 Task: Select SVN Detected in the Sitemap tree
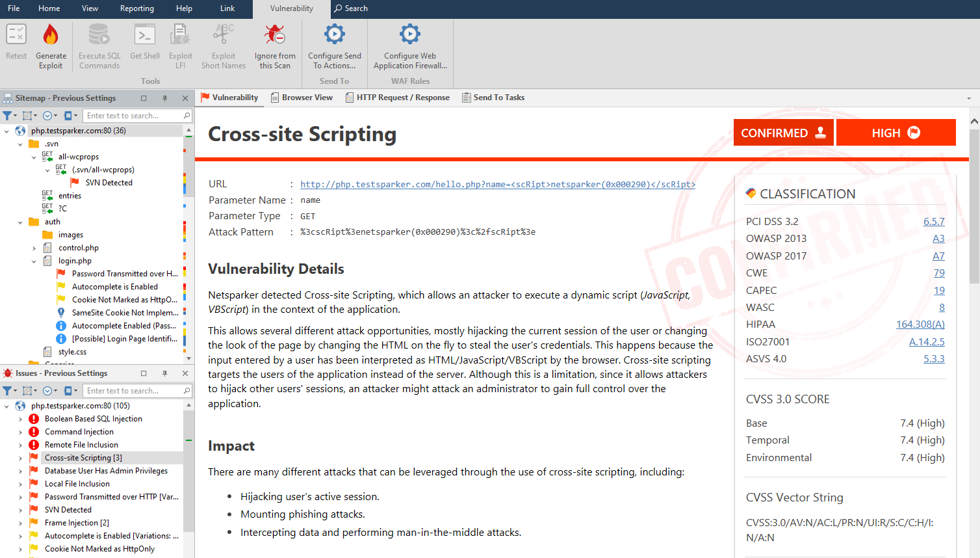click(x=109, y=183)
